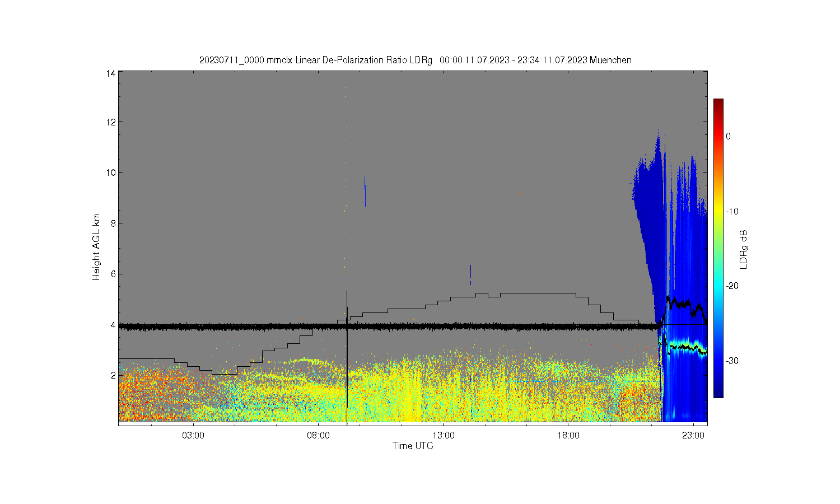Click the 4 height tick label
This screenshot has width=840, height=504.
tap(113, 325)
